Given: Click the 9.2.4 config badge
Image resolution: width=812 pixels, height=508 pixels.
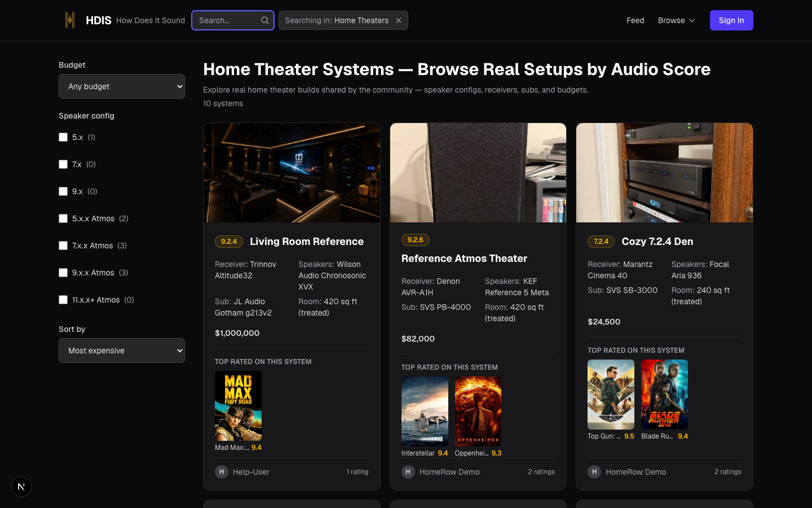Looking at the screenshot, I should tap(229, 242).
